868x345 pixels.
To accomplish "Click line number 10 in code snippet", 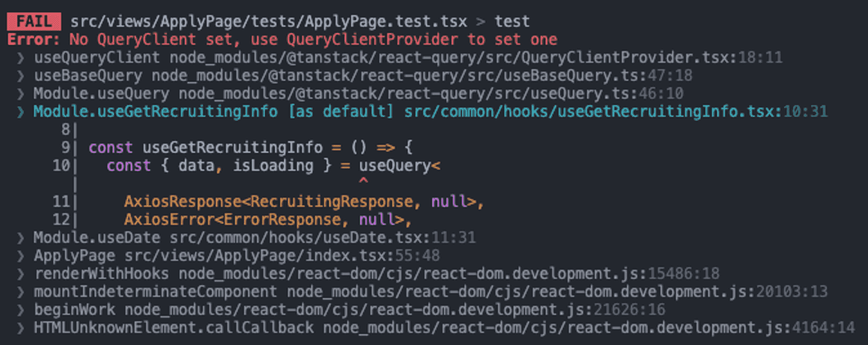I will pos(61,166).
